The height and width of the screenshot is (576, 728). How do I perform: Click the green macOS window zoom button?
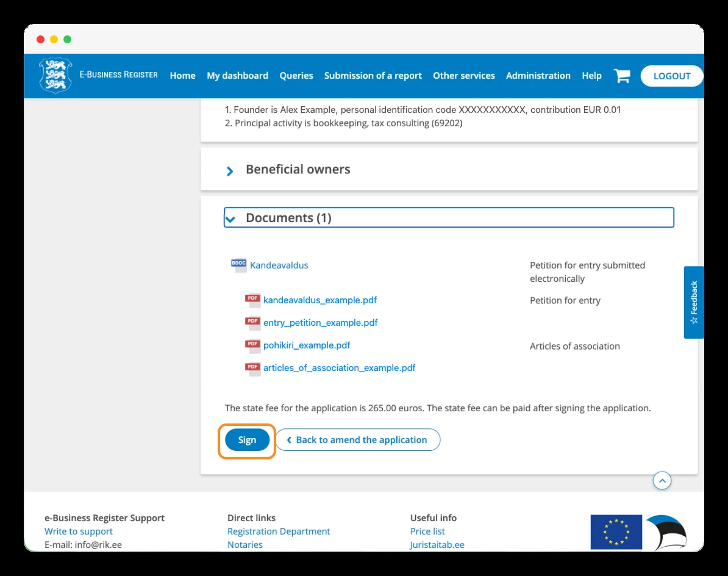click(67, 40)
